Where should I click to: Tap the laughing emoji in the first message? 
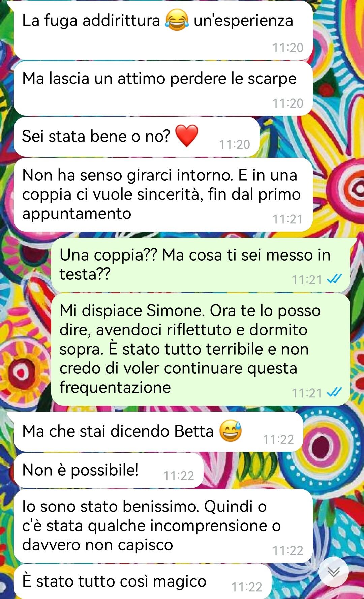(177, 20)
